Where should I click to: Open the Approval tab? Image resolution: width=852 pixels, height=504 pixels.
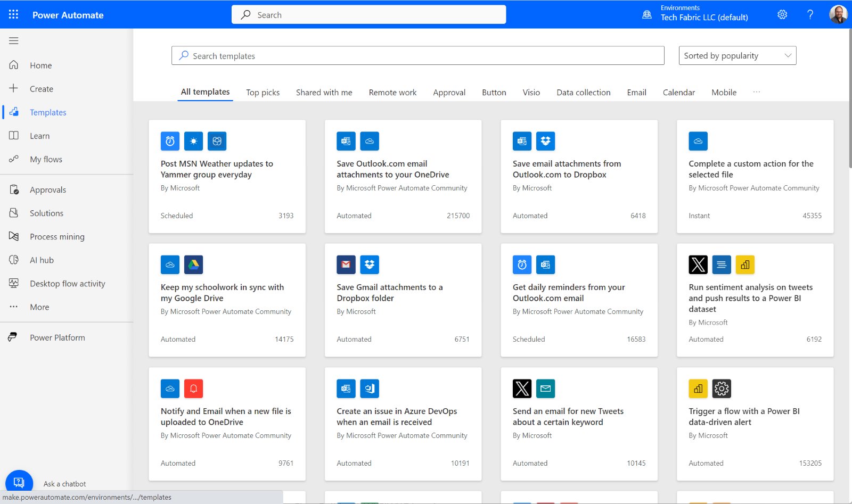coord(449,93)
